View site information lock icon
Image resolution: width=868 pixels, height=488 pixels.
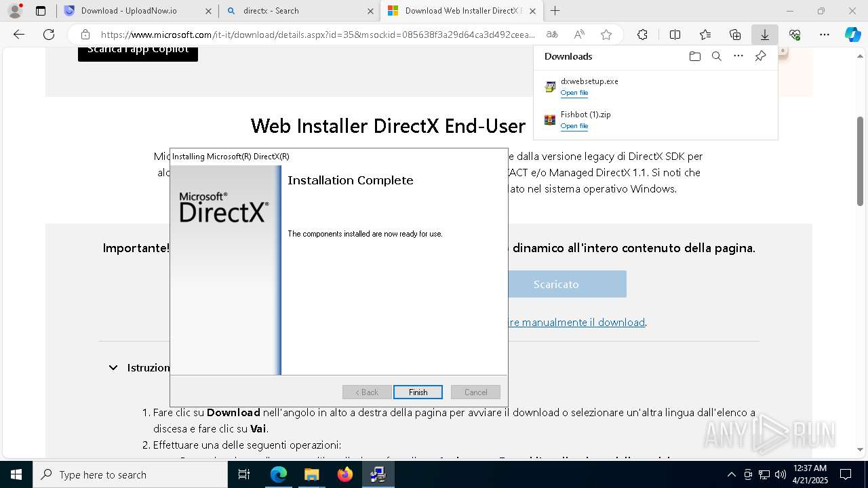tap(85, 35)
